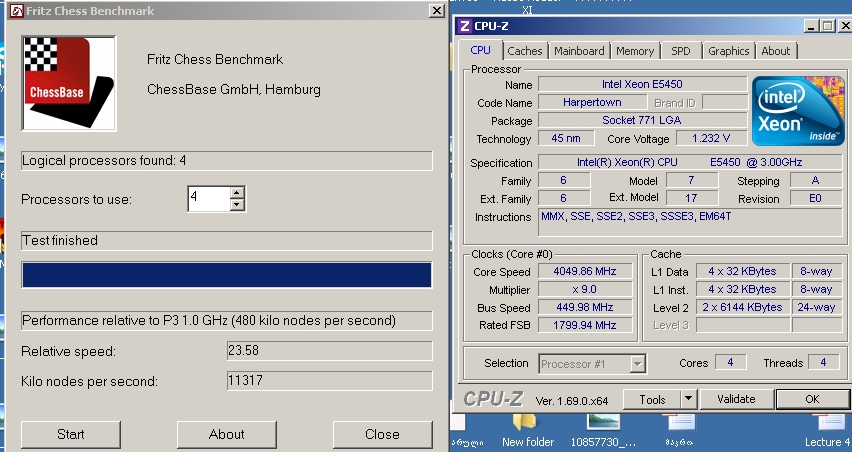Image resolution: width=852 pixels, height=452 pixels.
Task: Click the Core Speed 4049.86 MHz value
Action: pos(585,271)
